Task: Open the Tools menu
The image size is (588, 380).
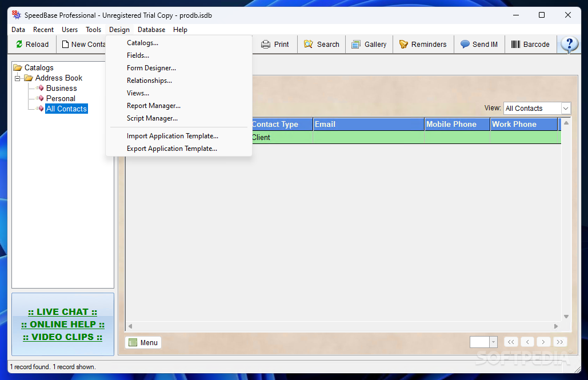Action: point(93,30)
